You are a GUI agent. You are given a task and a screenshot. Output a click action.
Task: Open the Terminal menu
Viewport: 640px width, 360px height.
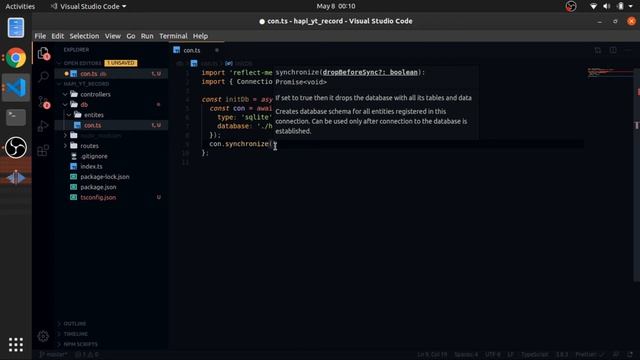coord(173,36)
